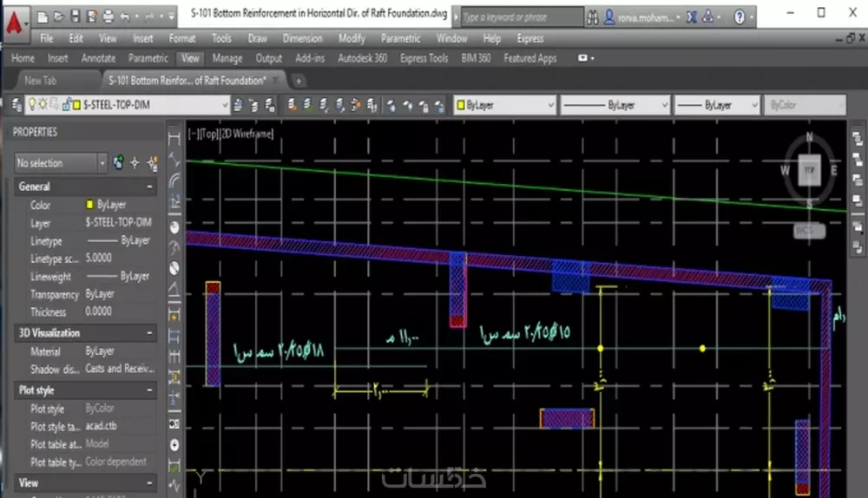Select the Radius dimension tool

[174, 227]
